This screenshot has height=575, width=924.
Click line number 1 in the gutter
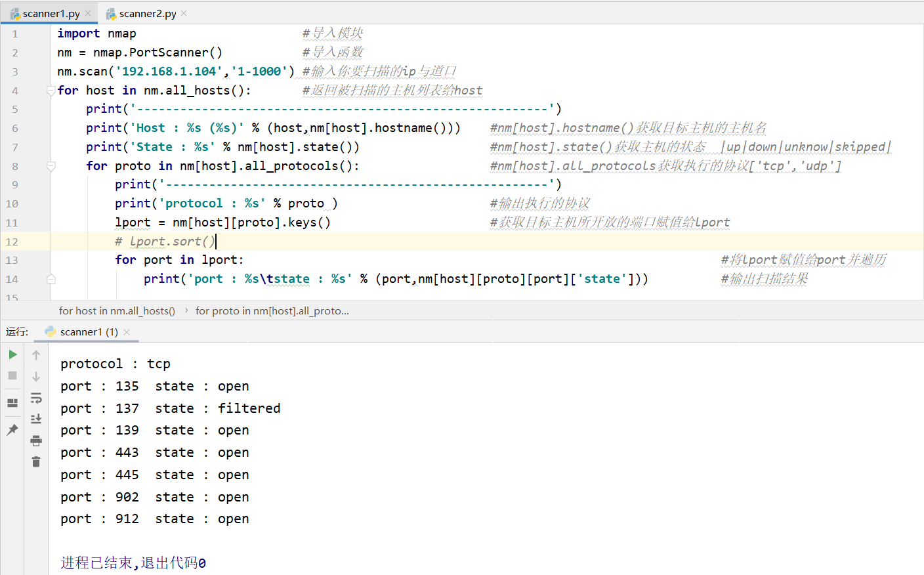tap(14, 34)
